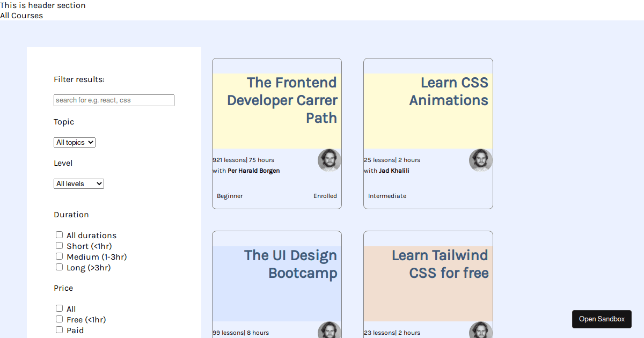Image resolution: width=644 pixels, height=338 pixels.
Task: Click Jad Khalili's avatar photo
Action: pos(481,160)
